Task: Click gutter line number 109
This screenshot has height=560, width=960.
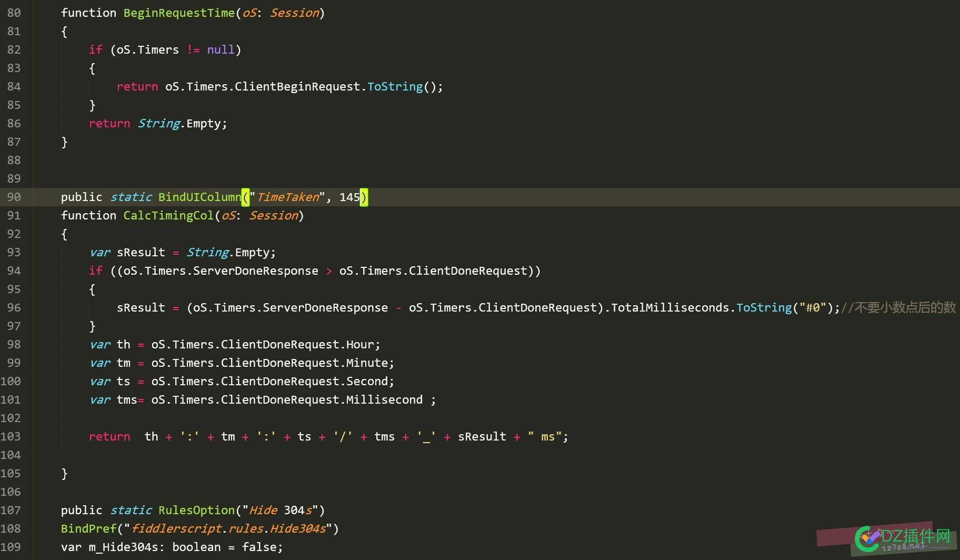Action: pyautogui.click(x=11, y=547)
